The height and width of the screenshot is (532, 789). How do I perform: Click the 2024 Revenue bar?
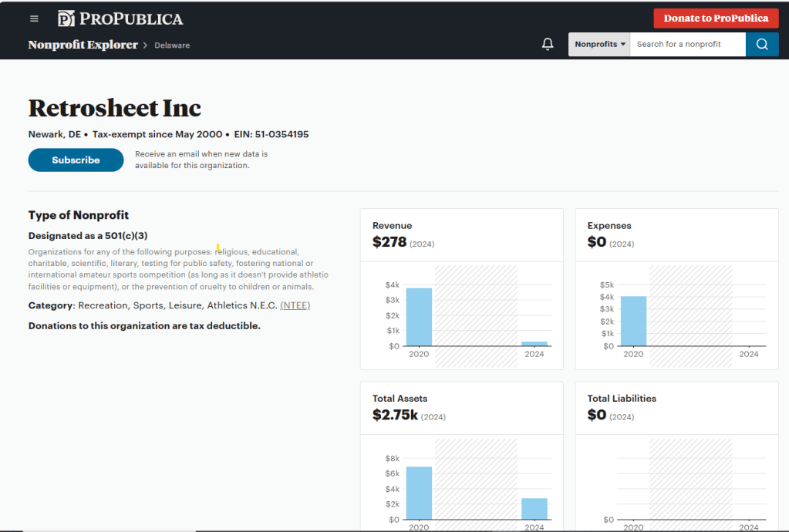click(534, 343)
